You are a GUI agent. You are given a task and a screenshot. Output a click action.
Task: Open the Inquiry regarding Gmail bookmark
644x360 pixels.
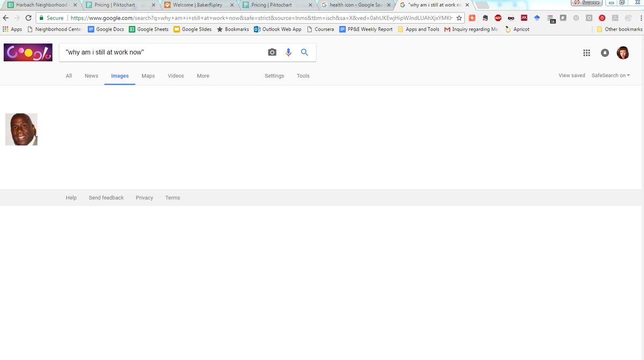point(471,29)
